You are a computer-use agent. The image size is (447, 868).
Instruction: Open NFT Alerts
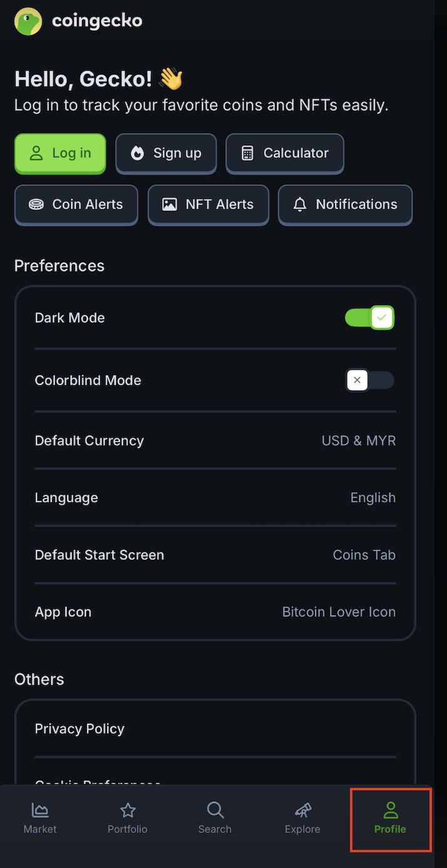tap(208, 205)
